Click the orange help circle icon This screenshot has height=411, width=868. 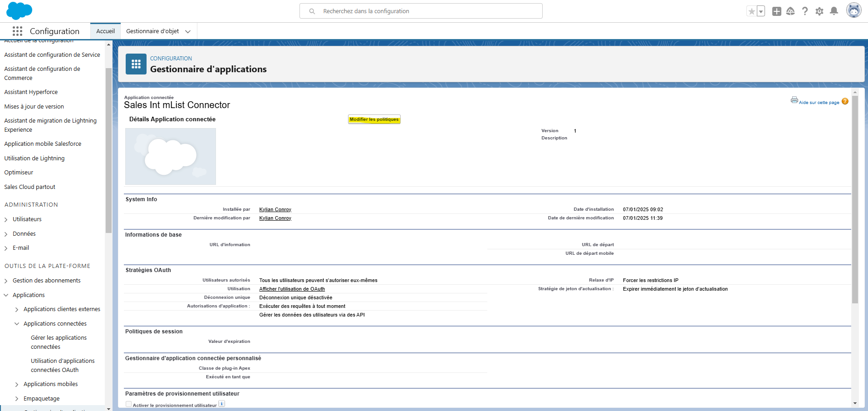pyautogui.click(x=845, y=101)
